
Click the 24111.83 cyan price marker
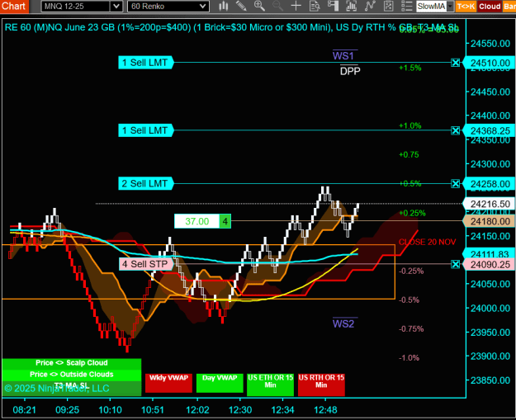point(489,253)
